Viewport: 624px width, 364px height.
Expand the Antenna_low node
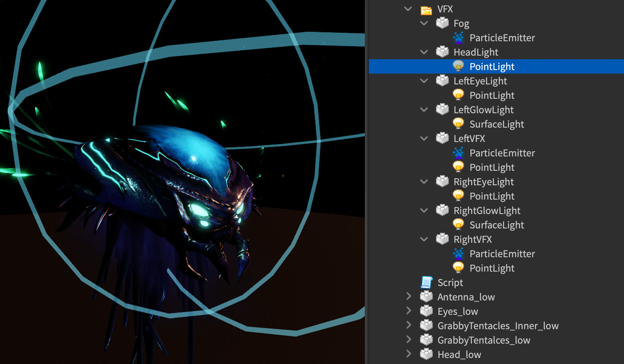408,296
